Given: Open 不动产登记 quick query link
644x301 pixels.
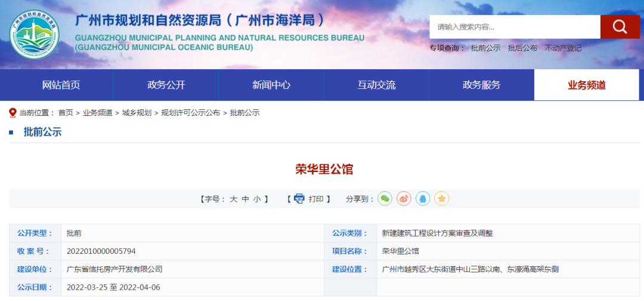Looking at the screenshot, I should point(563,48).
